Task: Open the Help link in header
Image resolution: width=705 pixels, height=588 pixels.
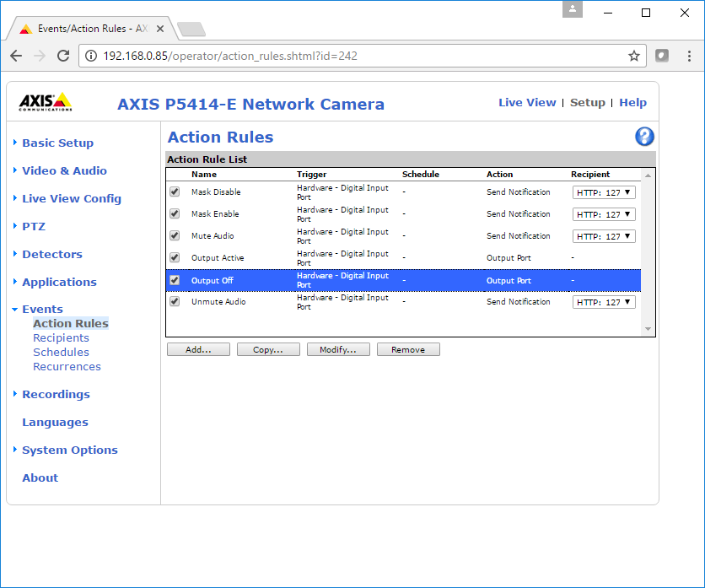Action: pyautogui.click(x=632, y=103)
